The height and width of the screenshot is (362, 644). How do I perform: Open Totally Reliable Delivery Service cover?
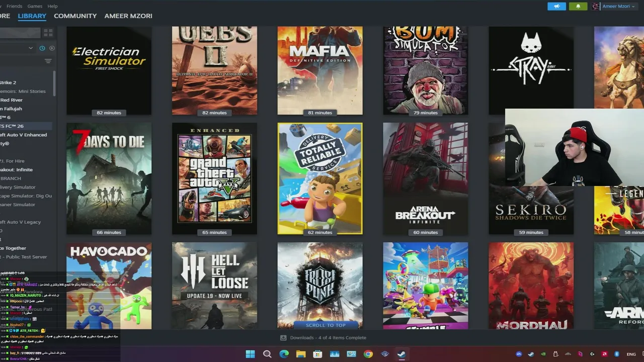click(x=320, y=178)
